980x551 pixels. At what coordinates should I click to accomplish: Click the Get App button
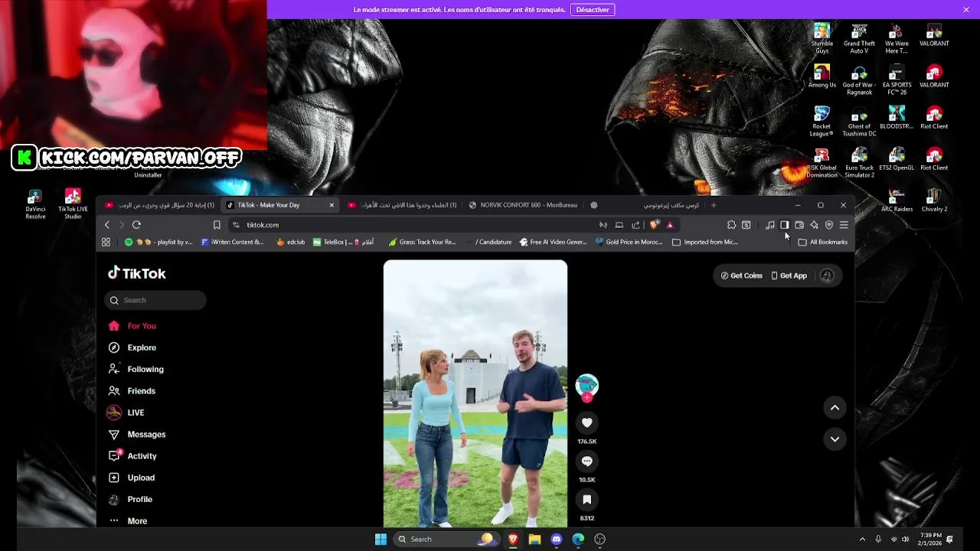tap(789, 275)
